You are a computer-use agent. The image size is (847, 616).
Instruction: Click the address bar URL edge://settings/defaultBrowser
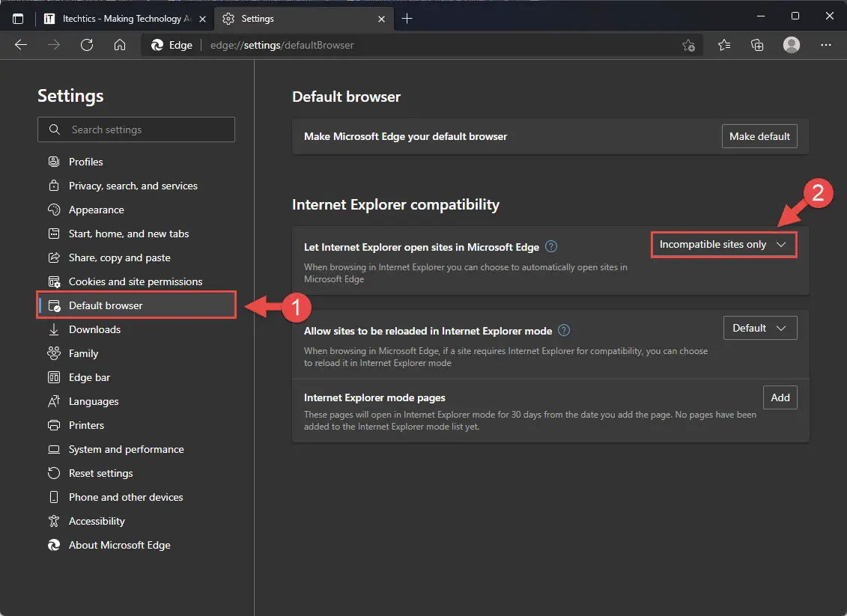(282, 46)
